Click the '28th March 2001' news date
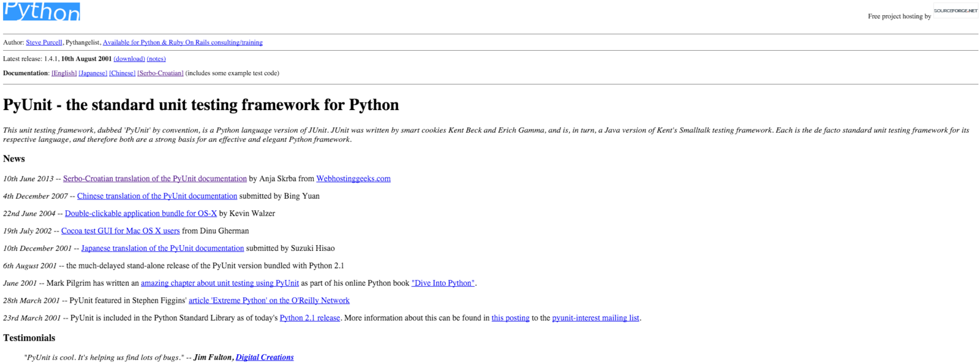 tap(31, 300)
